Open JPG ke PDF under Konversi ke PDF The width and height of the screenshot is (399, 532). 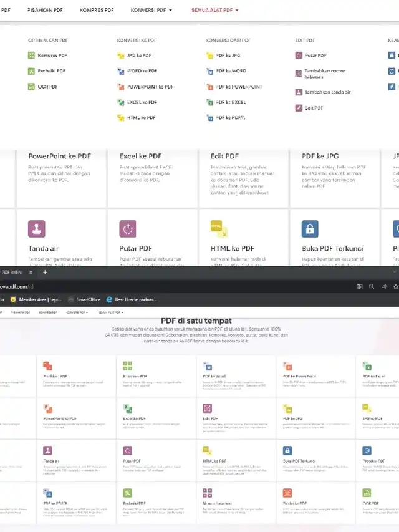tap(139, 56)
